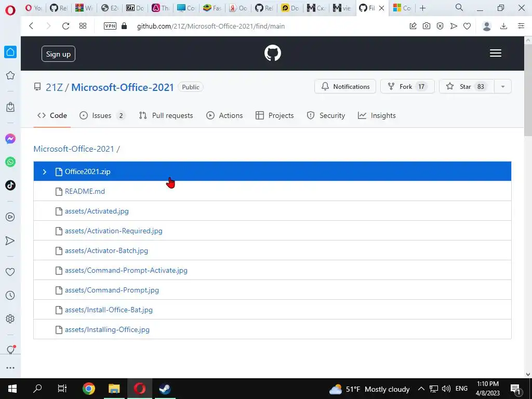Open assets/Activation-Required.jpg
This screenshot has width=532, height=399.
(114, 231)
